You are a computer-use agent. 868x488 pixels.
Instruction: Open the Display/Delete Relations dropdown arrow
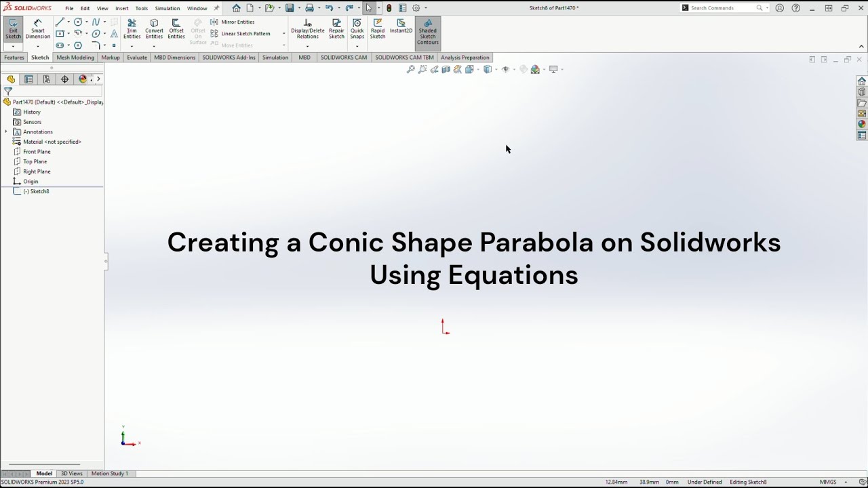[x=308, y=46]
